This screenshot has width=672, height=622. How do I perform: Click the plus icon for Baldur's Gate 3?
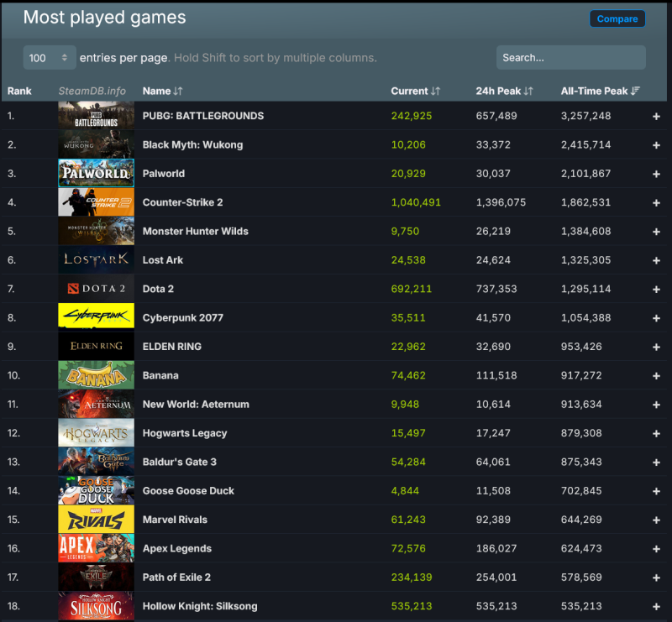[x=656, y=463]
